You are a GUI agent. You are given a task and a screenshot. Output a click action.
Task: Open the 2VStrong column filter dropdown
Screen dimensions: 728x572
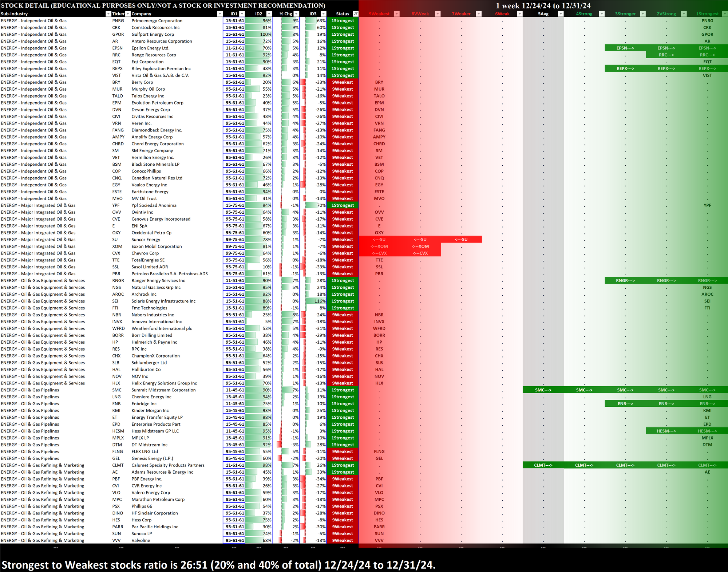(684, 14)
